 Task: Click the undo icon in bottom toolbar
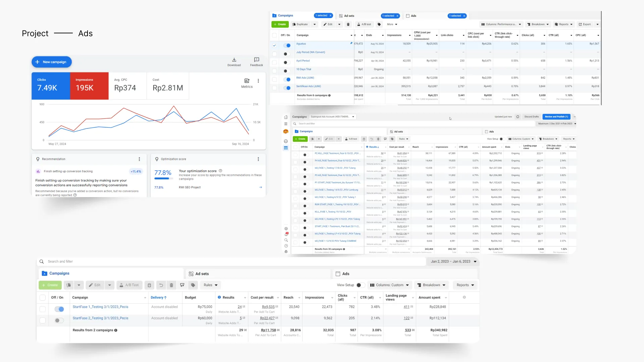click(x=161, y=285)
